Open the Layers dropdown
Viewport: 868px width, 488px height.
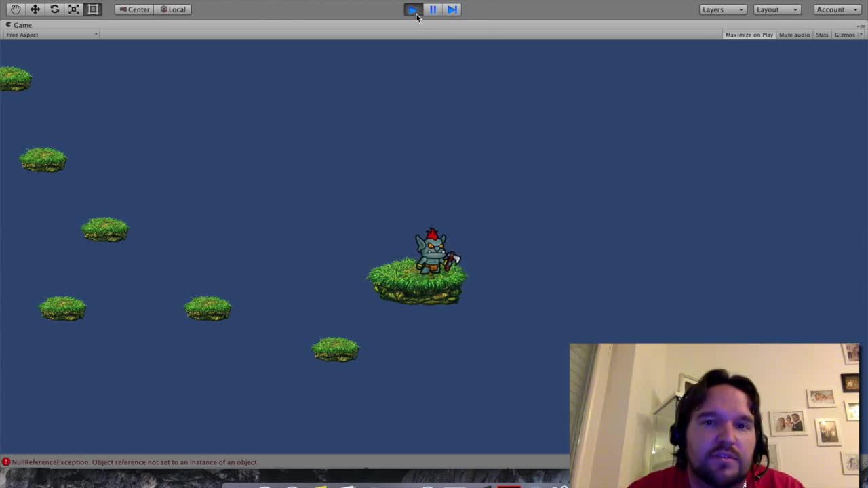tap(723, 9)
